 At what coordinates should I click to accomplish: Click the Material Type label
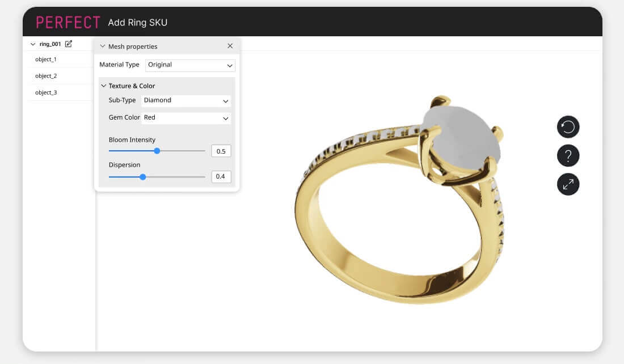click(x=119, y=65)
